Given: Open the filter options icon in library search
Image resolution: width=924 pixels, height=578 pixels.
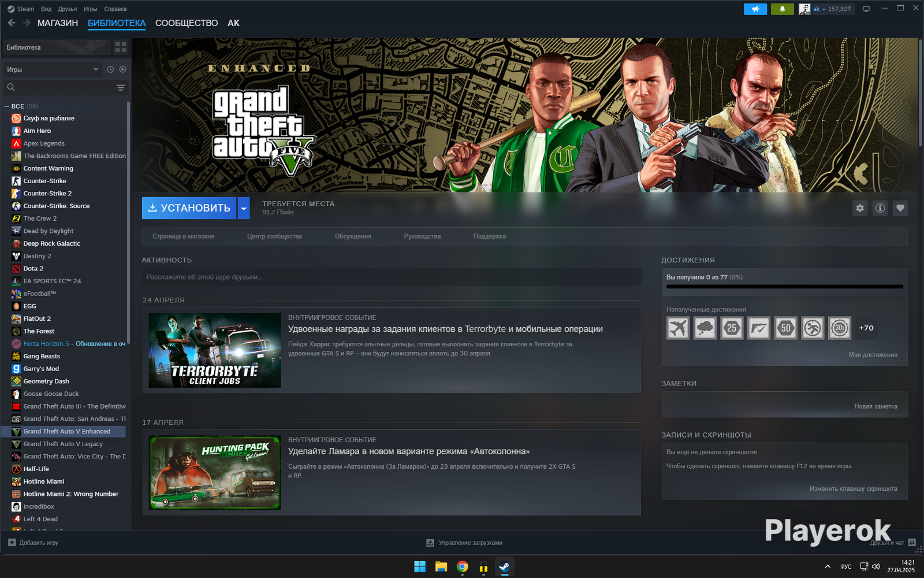Looking at the screenshot, I should 121,88.
